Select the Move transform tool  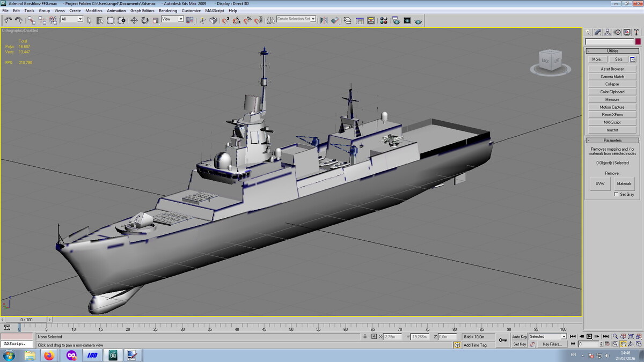(134, 20)
